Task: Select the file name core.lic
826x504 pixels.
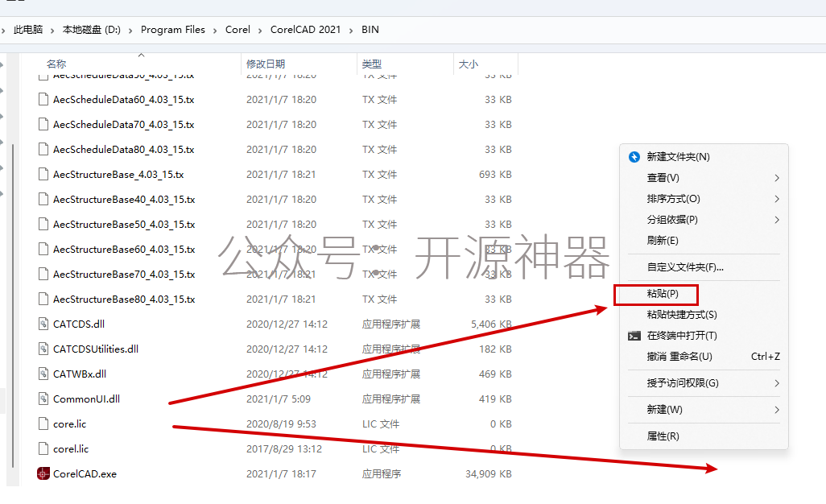Action: [x=69, y=423]
